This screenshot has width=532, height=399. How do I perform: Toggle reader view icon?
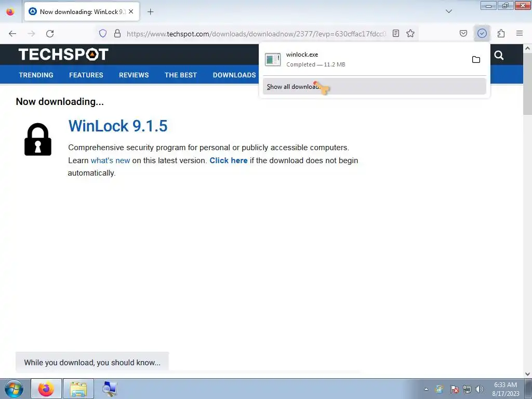tap(395, 33)
